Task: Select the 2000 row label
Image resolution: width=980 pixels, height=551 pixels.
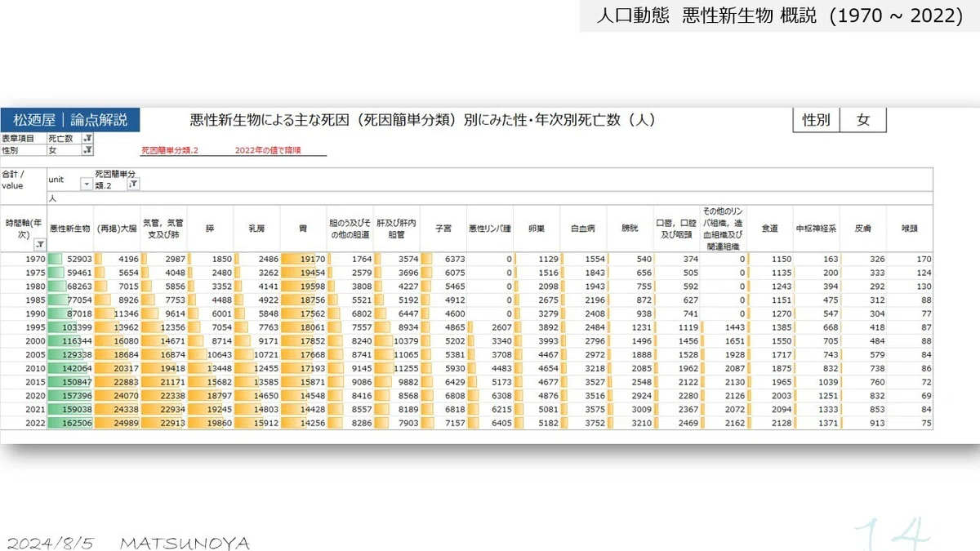Action: coord(24,341)
